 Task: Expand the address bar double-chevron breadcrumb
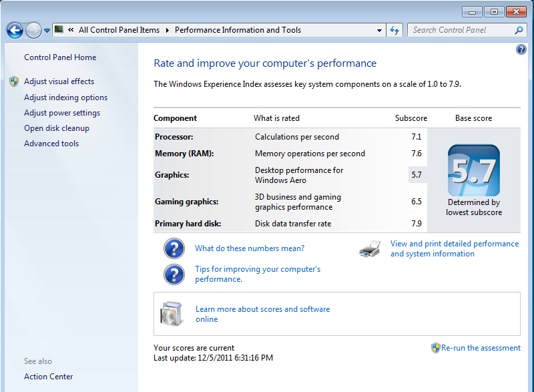[71, 30]
